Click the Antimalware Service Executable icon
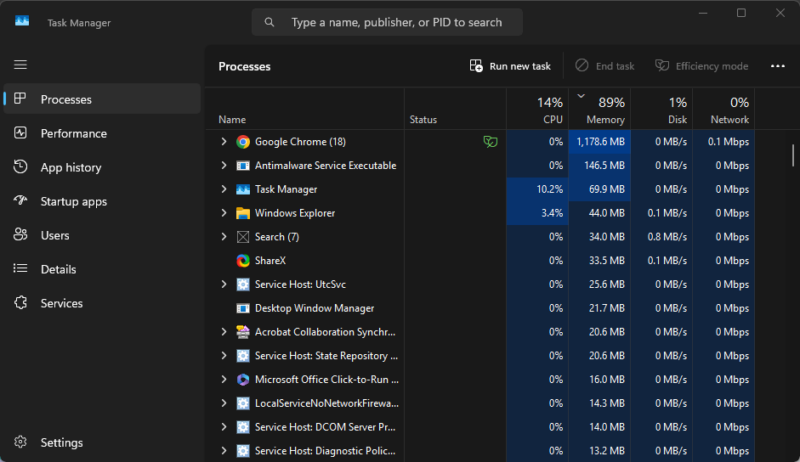The width and height of the screenshot is (800, 462). click(243, 166)
